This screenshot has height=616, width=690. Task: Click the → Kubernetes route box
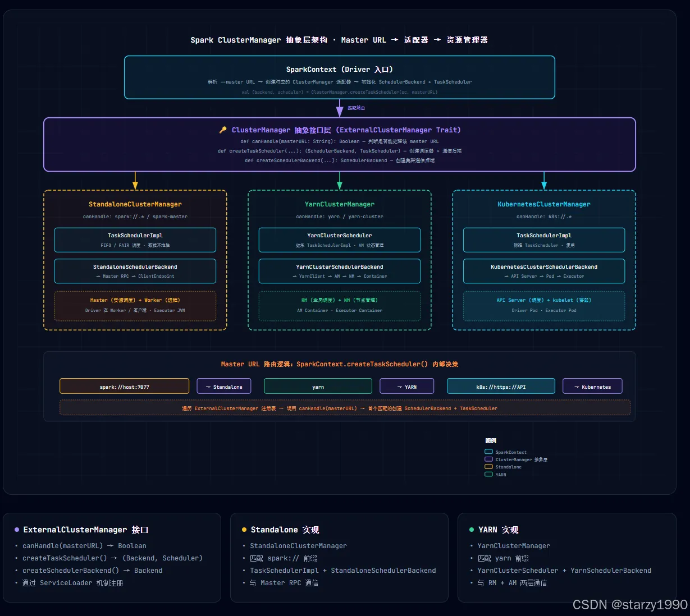click(x=592, y=387)
